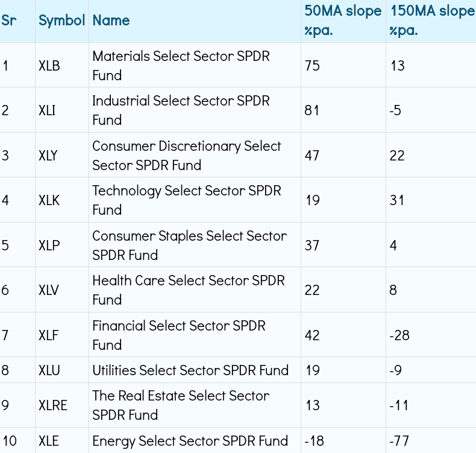Image resolution: width=476 pixels, height=453 pixels.
Task: Click the XLE ticker symbol
Action: [49, 441]
